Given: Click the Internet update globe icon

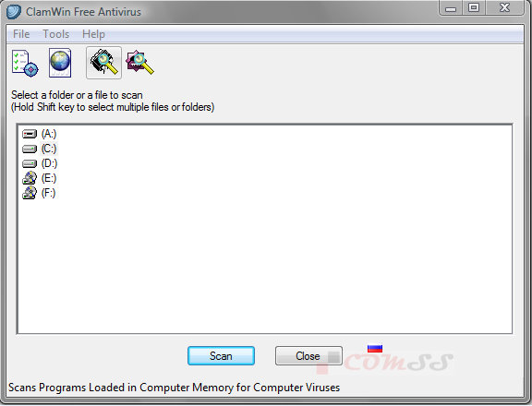Looking at the screenshot, I should pyautogui.click(x=60, y=63).
